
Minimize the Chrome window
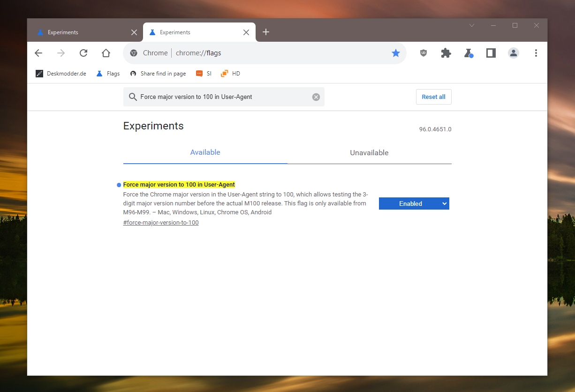[x=493, y=25]
